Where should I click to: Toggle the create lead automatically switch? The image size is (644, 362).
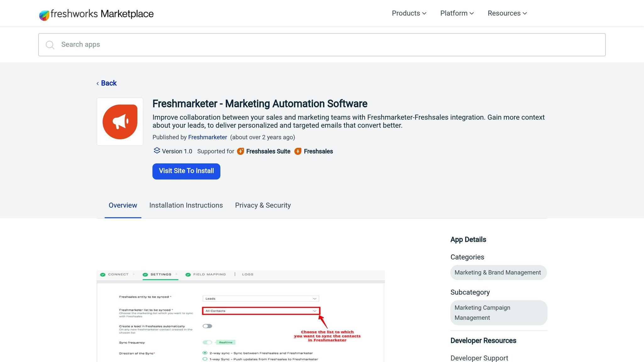coord(207,326)
